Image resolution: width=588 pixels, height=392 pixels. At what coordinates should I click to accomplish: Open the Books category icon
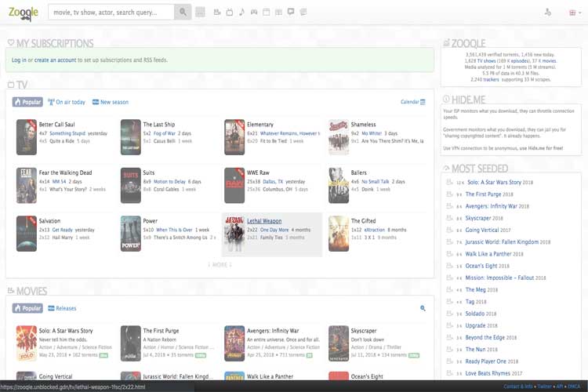tap(278, 13)
